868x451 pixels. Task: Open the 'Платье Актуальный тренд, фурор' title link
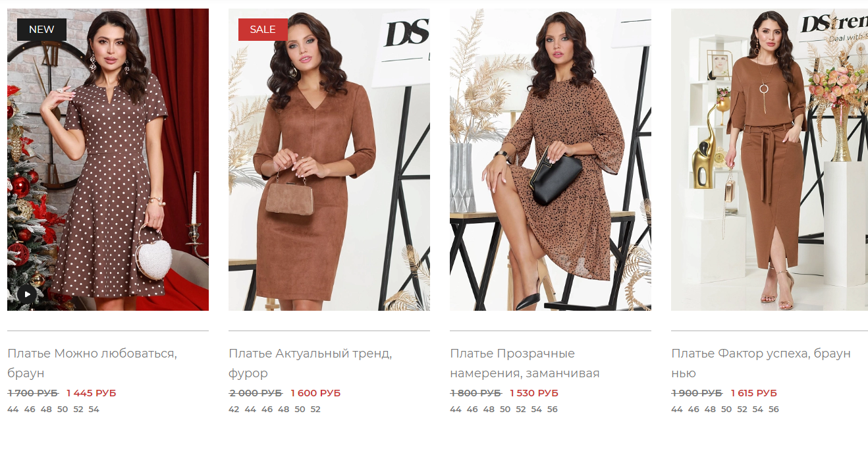[x=310, y=363]
